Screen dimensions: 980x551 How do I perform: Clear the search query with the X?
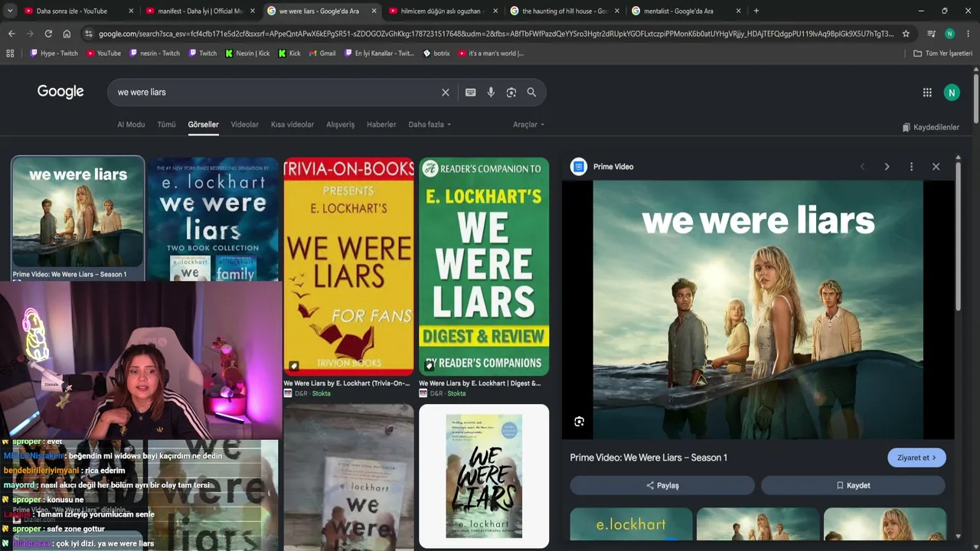tap(446, 92)
